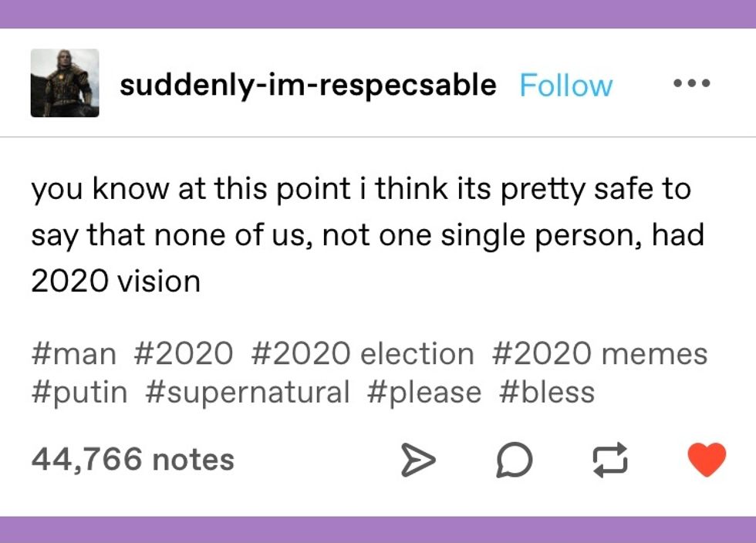This screenshot has width=756, height=543.
Task: Click the #bless tag
Action: (x=547, y=392)
